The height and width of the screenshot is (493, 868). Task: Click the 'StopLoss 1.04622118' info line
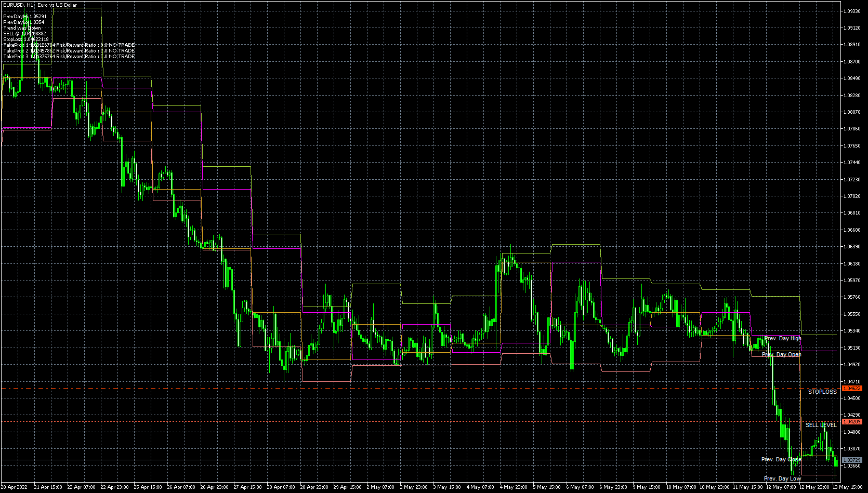pos(26,39)
